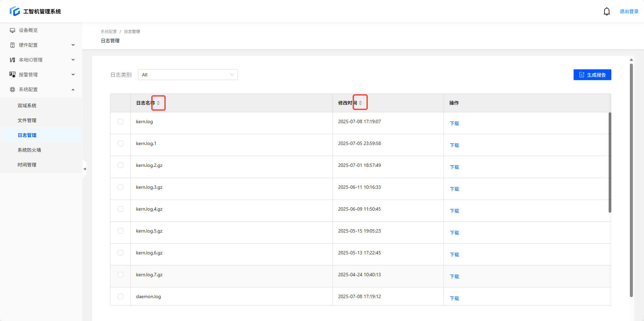Click the 设备概览 monitor icon
Viewport: 644px width, 321px height.
coord(12,30)
